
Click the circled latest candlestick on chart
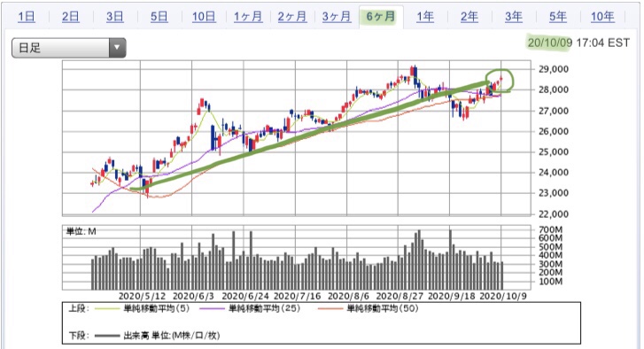pyautogui.click(x=500, y=79)
